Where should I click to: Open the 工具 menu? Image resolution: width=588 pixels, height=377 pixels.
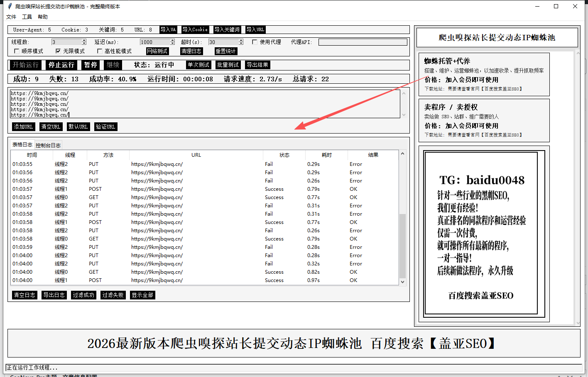[27, 17]
